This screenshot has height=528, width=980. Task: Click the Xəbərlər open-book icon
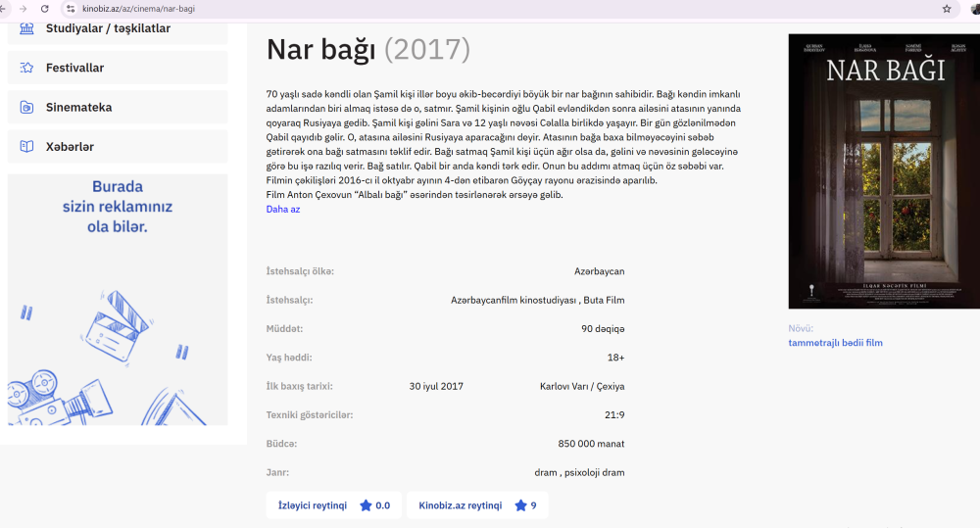click(26, 147)
